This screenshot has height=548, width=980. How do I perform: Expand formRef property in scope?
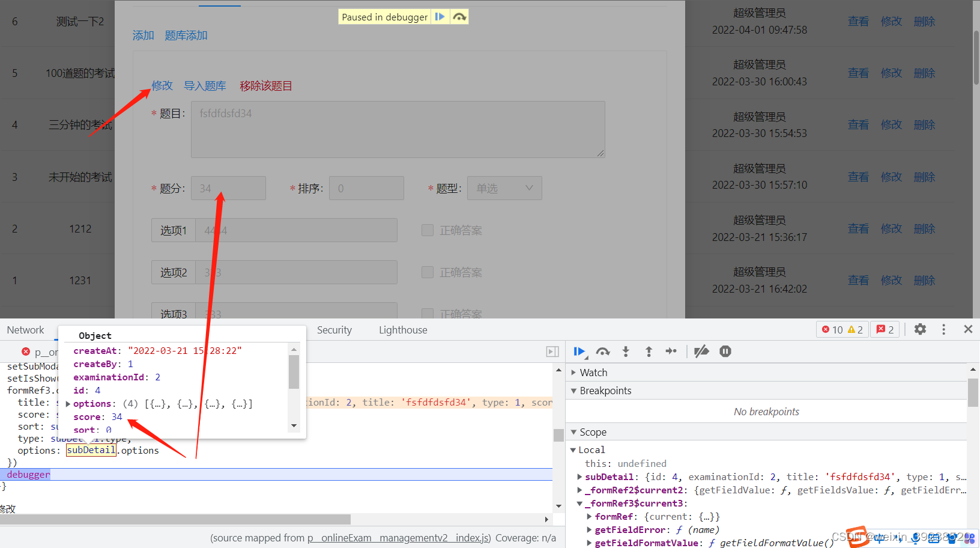click(x=589, y=517)
